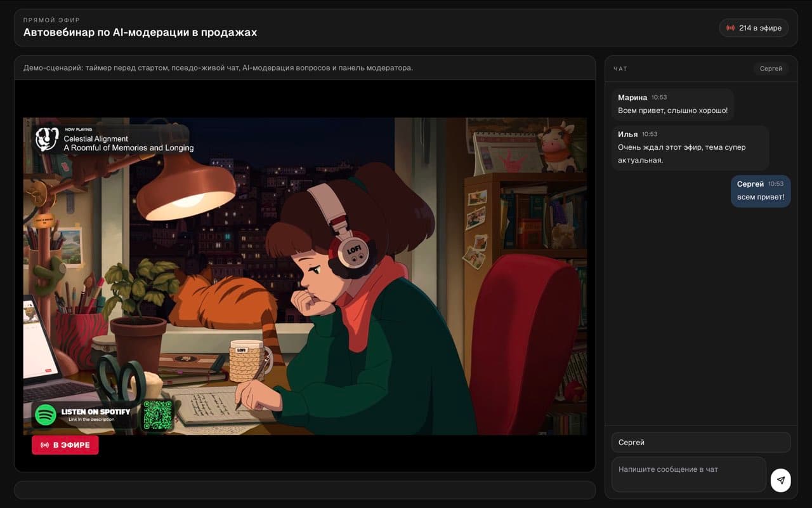Click the sender name Илья in chat
The height and width of the screenshot is (508, 812).
[x=628, y=135]
